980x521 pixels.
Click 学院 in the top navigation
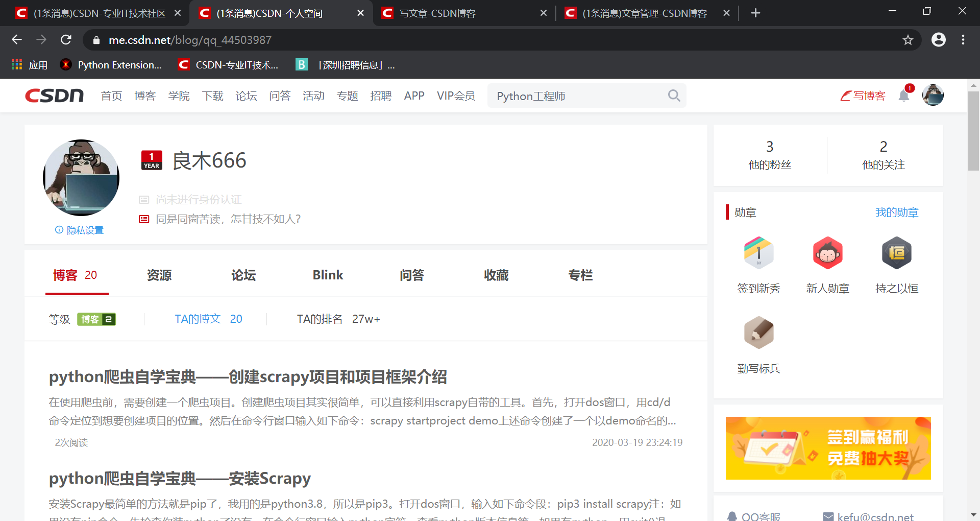pos(179,96)
